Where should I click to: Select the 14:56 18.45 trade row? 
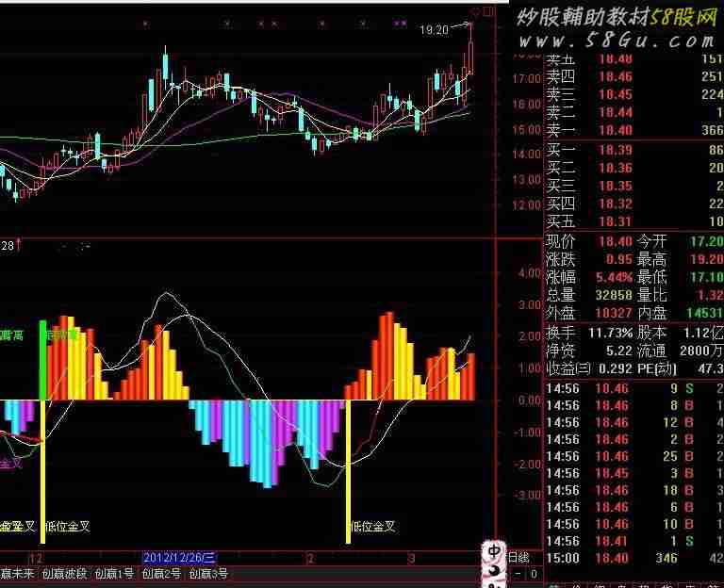pos(634,474)
